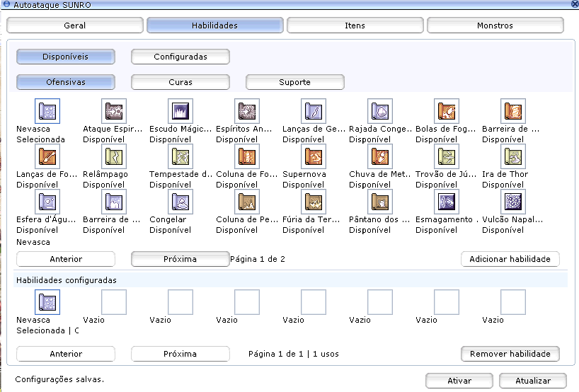Choose the Chuva de Met.. skill icon

[380, 156]
